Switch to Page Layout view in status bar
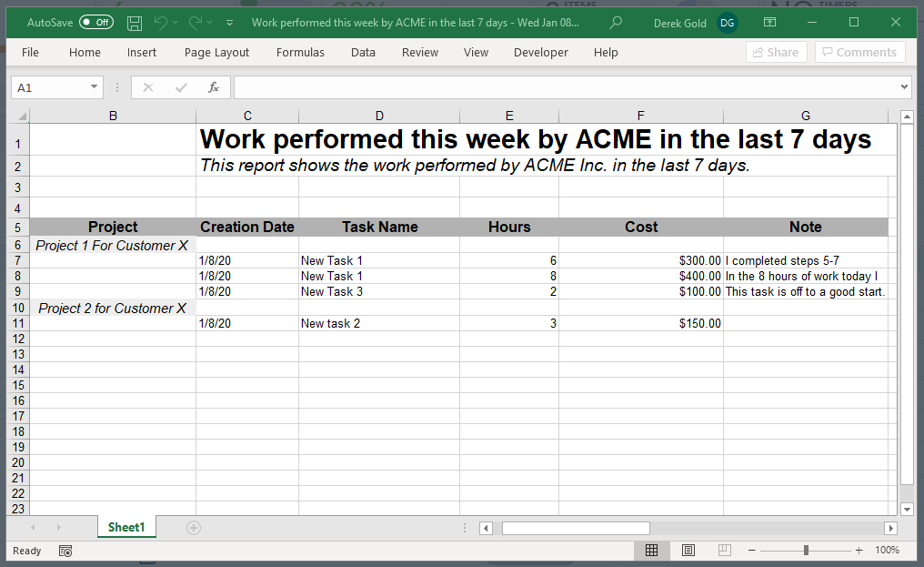Viewport: 924px width, 567px height. 688,550
